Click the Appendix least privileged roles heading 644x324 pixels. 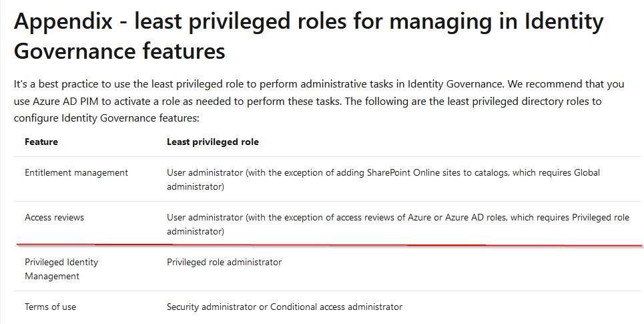click(309, 36)
